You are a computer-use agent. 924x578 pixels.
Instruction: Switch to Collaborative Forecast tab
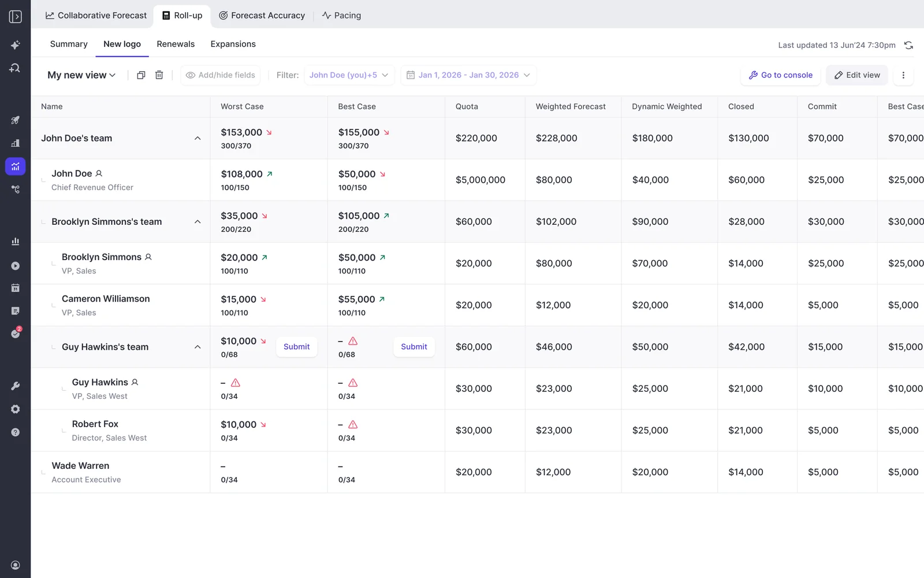point(96,16)
